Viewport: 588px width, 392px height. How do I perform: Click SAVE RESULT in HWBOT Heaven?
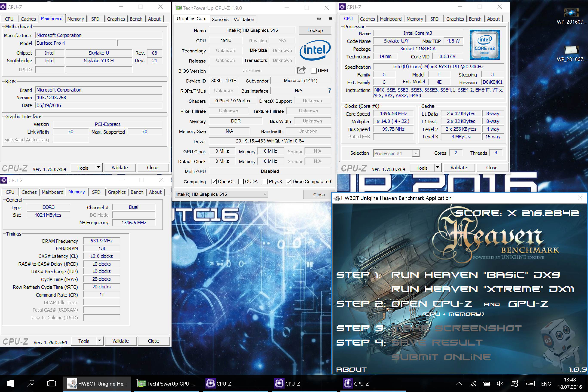coord(437,342)
